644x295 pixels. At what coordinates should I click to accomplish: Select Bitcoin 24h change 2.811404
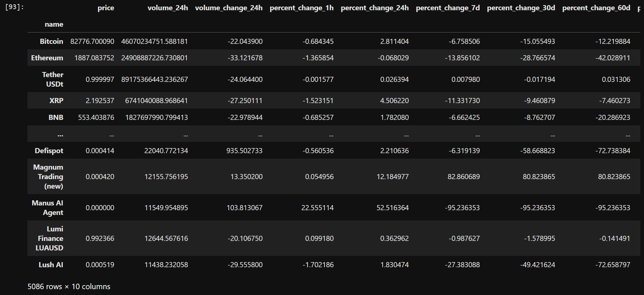[x=394, y=41]
